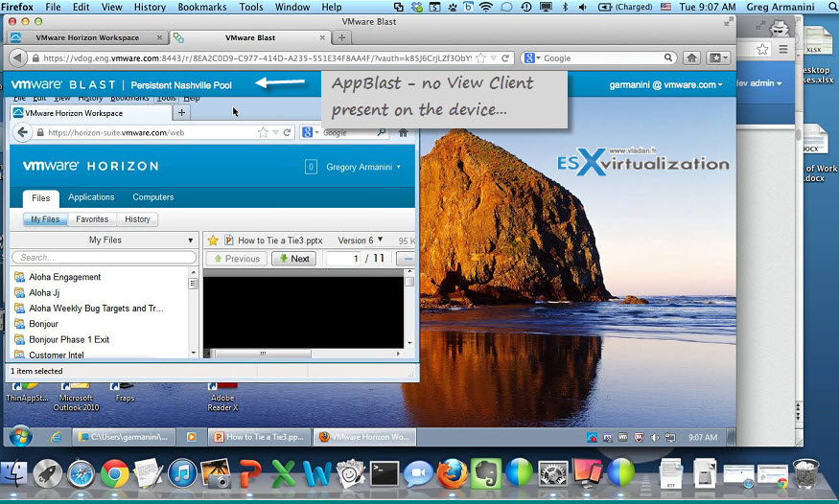Open the Aloha Engagement folder
The width and height of the screenshot is (839, 504).
point(65,277)
